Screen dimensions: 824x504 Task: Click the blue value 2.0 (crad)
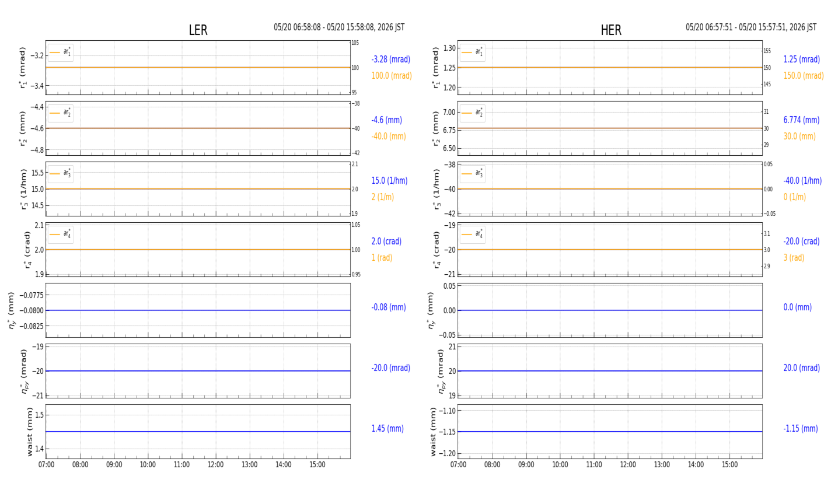386,242
